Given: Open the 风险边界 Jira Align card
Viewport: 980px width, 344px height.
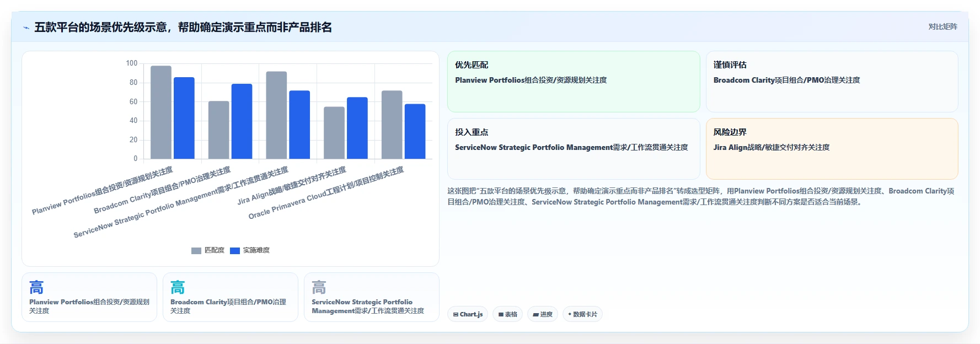Looking at the screenshot, I should coord(832,149).
